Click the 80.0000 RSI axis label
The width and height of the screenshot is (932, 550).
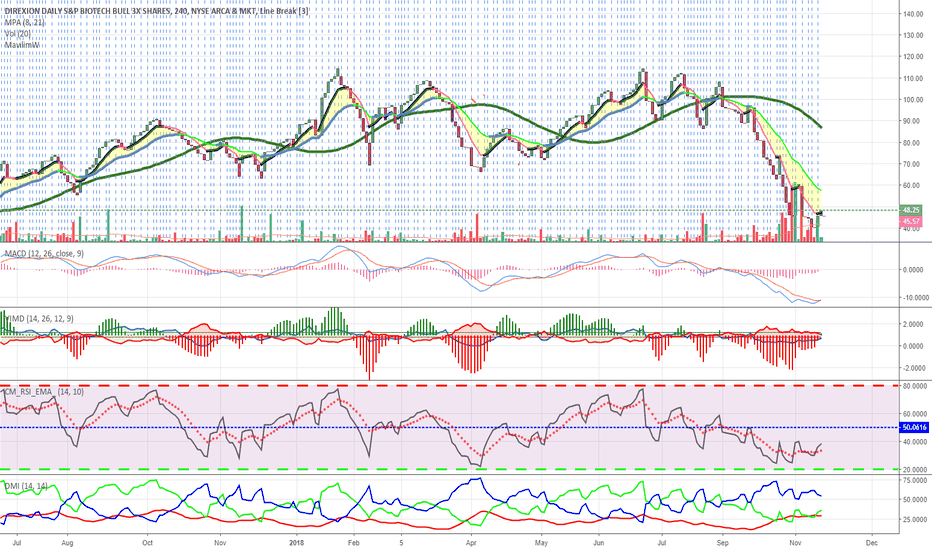(915, 386)
